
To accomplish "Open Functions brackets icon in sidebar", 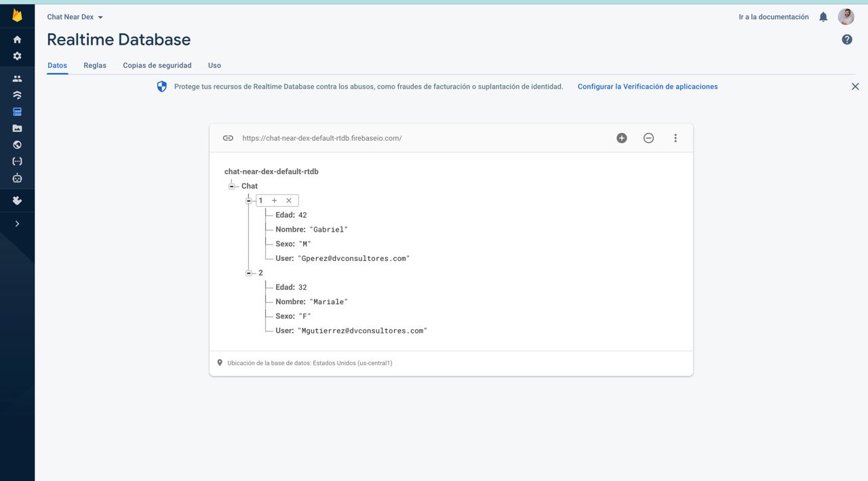I will 17,161.
